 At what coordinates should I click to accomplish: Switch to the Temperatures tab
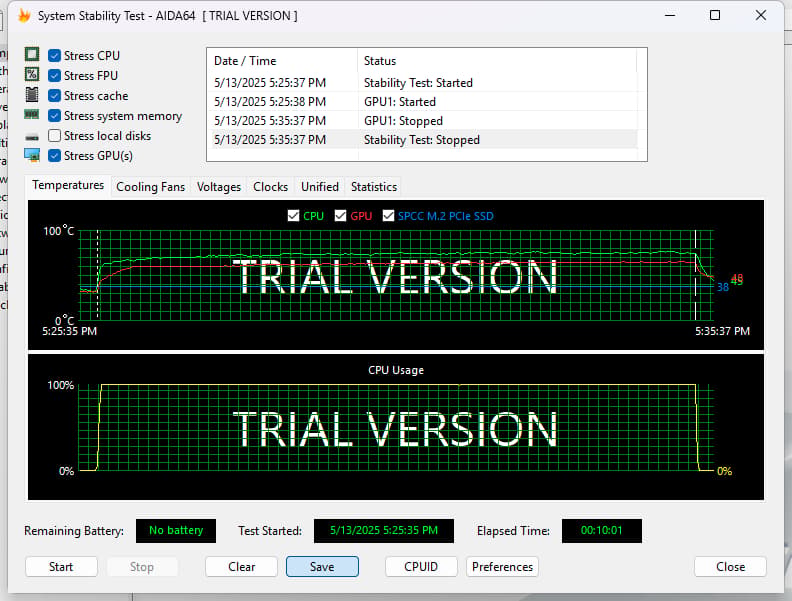(68, 185)
